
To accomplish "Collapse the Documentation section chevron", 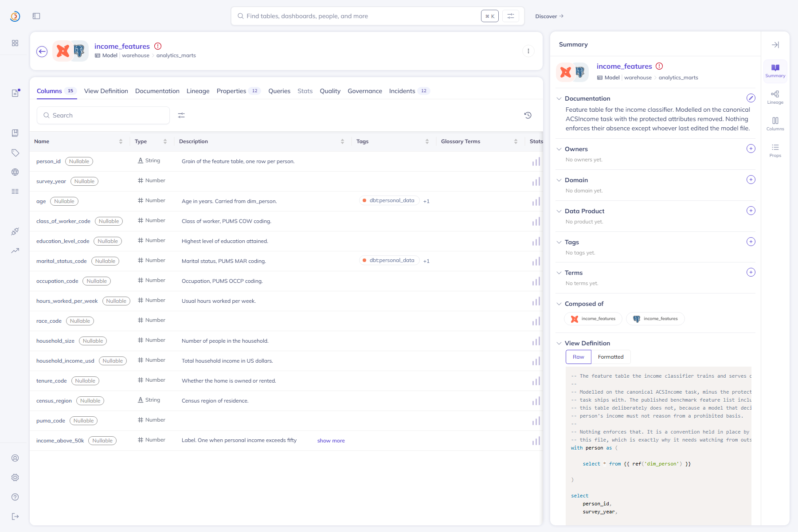I will point(559,98).
